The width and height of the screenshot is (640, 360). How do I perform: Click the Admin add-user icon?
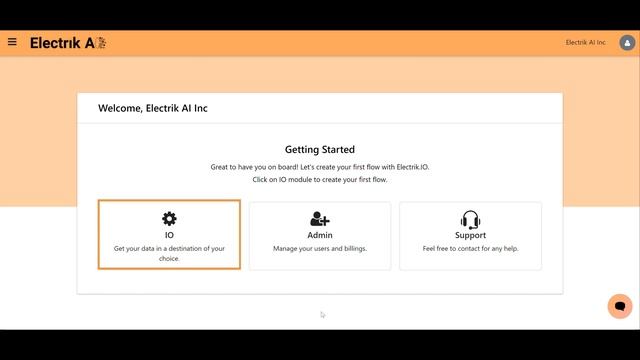coord(320,219)
